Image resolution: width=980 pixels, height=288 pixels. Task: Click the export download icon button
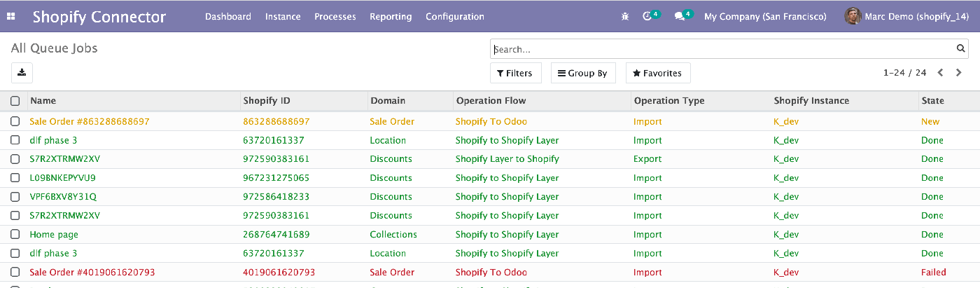coord(22,72)
